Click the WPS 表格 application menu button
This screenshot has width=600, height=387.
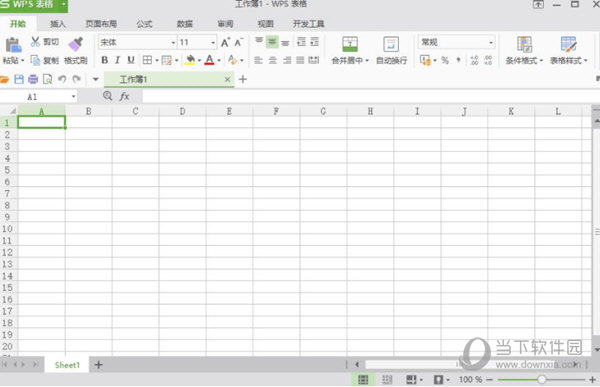click(34, 5)
